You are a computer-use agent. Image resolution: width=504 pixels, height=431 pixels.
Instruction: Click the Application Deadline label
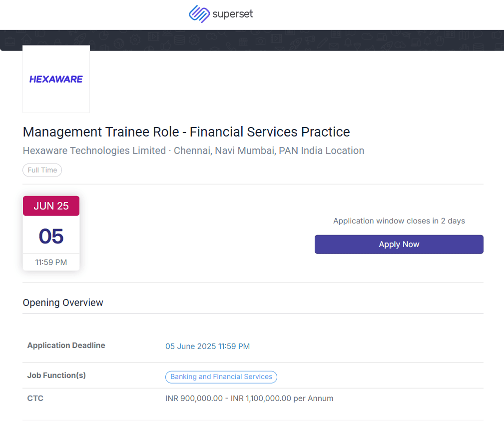(x=66, y=345)
